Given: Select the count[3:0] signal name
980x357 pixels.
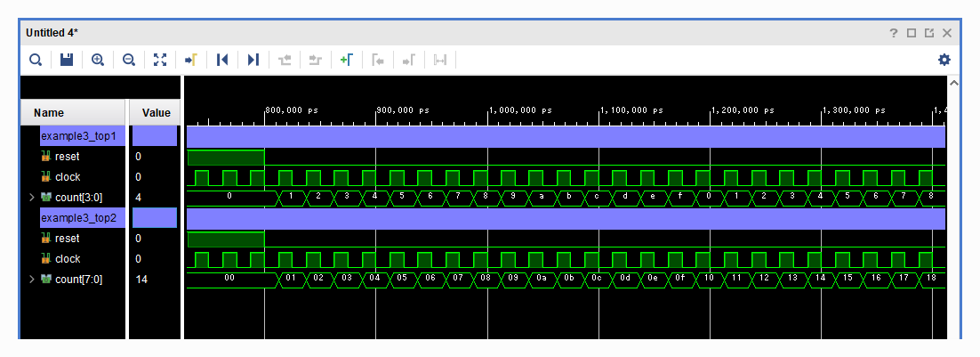Looking at the screenshot, I should click(79, 198).
